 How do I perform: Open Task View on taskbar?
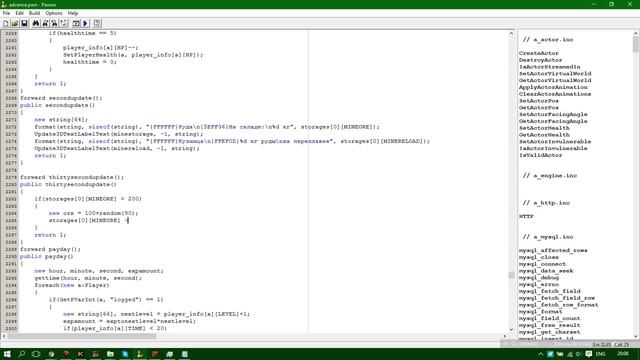coord(36,354)
